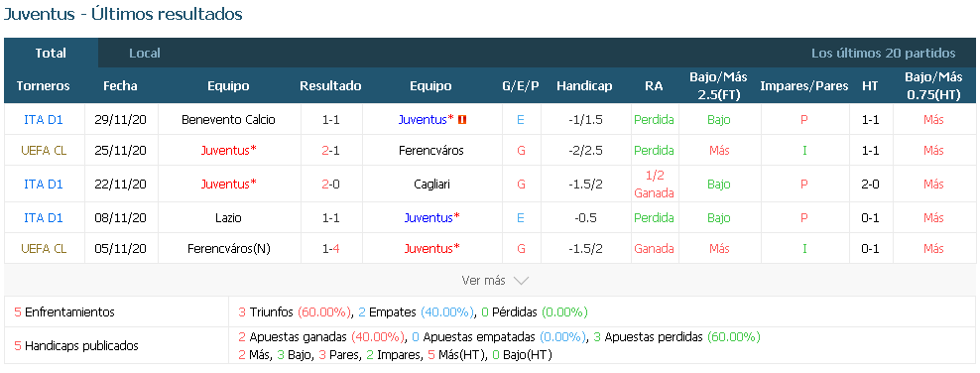Open the UEFA CL link dated 25/11/20
Image resolution: width=980 pixels, height=373 pixels.
(43, 151)
